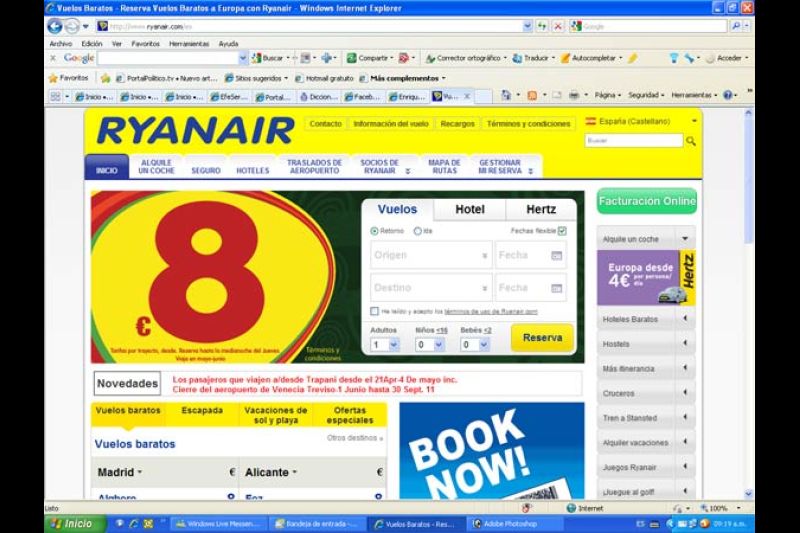Click the browser Forward arrow button
Image resolution: width=800 pixels, height=533 pixels.
tap(72, 26)
